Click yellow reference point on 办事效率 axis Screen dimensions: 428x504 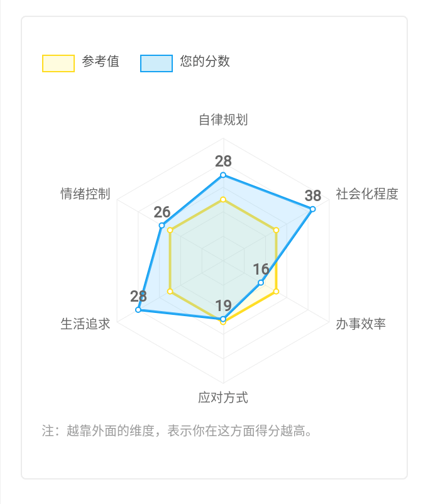(x=276, y=292)
